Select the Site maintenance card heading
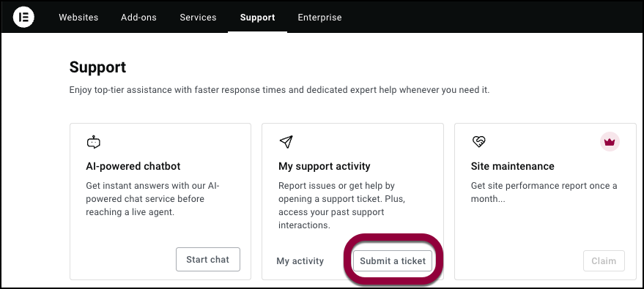The image size is (644, 289). 513,166
